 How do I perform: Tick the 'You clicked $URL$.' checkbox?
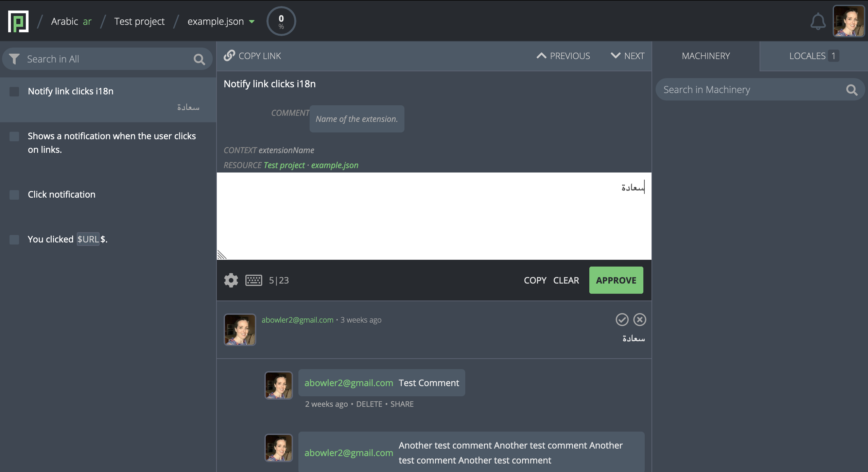coord(14,240)
